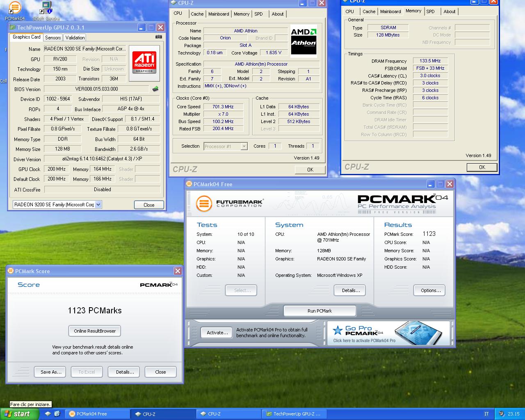This screenshot has height=420, width=525.
Task: Open SPD tab in CPU-Z CPU window
Action: tap(258, 14)
